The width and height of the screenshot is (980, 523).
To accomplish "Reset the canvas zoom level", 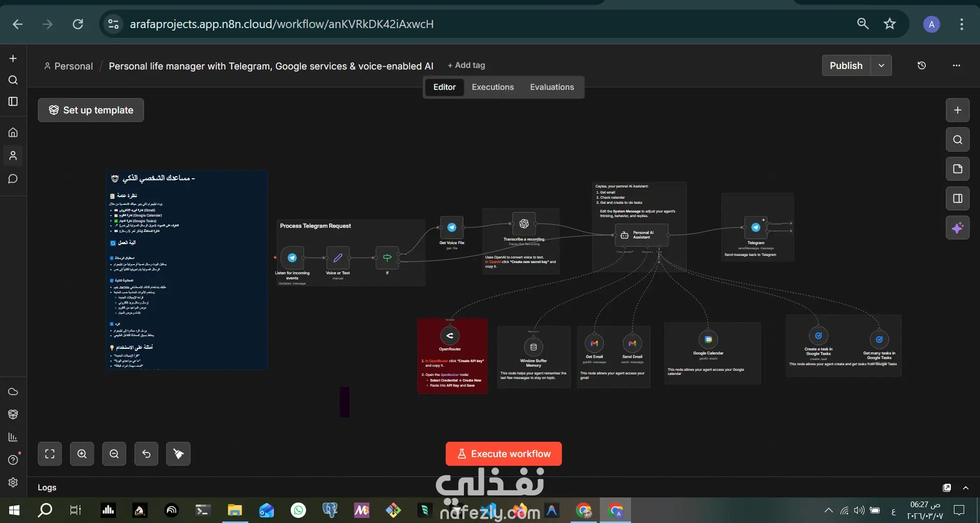I will [x=146, y=454].
